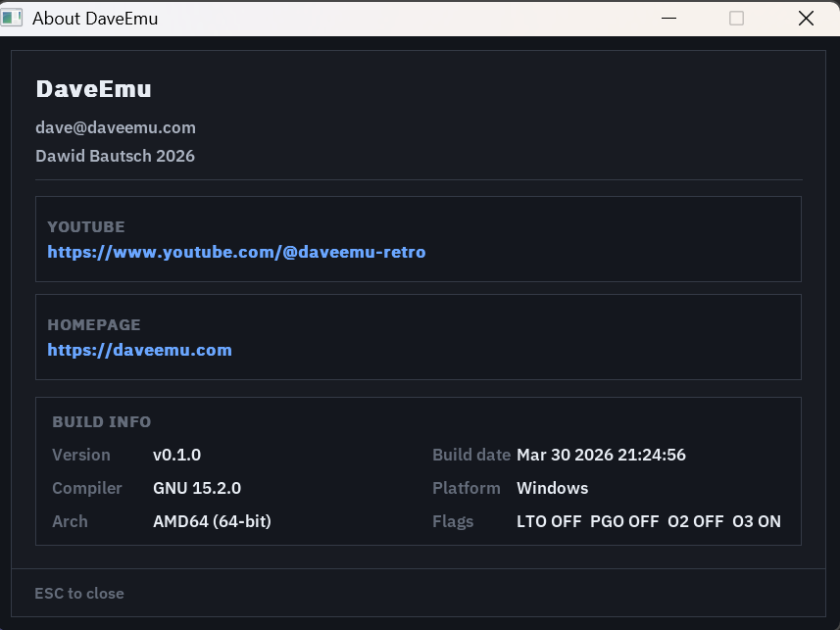Click the version value v0.1.0
This screenshot has height=630, width=840.
coord(176,455)
